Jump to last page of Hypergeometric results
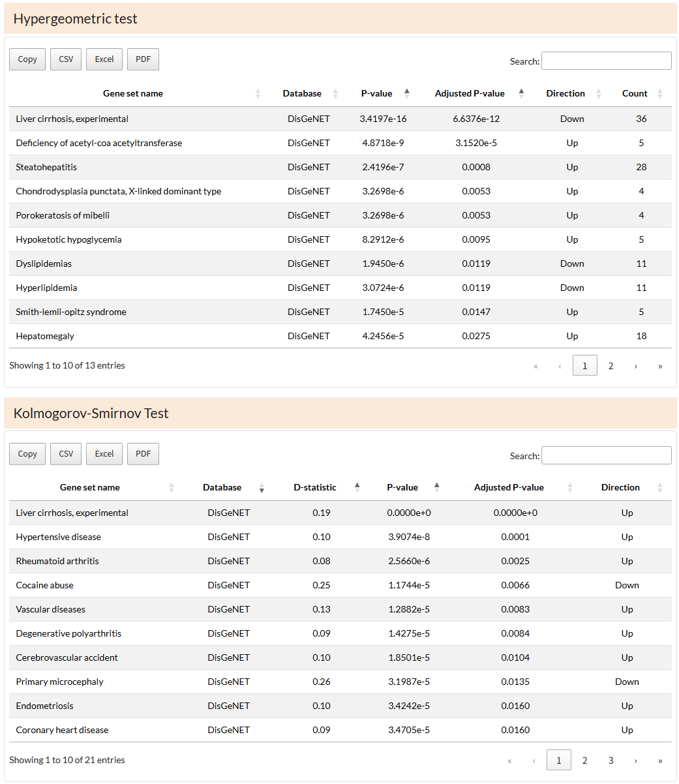The width and height of the screenshot is (679, 784). [x=660, y=366]
